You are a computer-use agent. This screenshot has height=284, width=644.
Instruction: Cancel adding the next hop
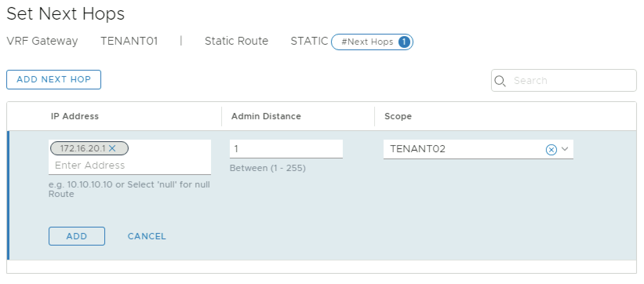147,236
